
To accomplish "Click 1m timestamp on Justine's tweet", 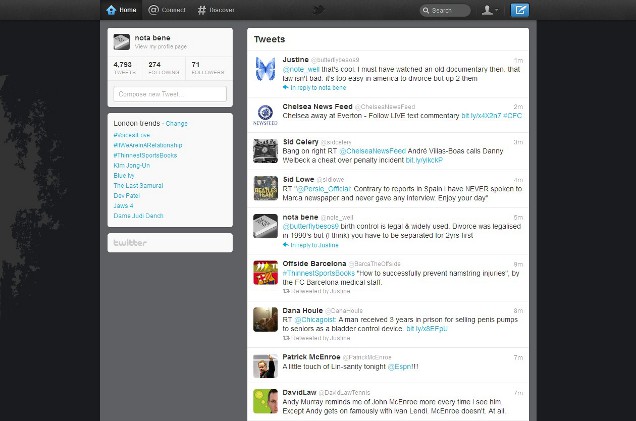I will (x=518, y=60).
